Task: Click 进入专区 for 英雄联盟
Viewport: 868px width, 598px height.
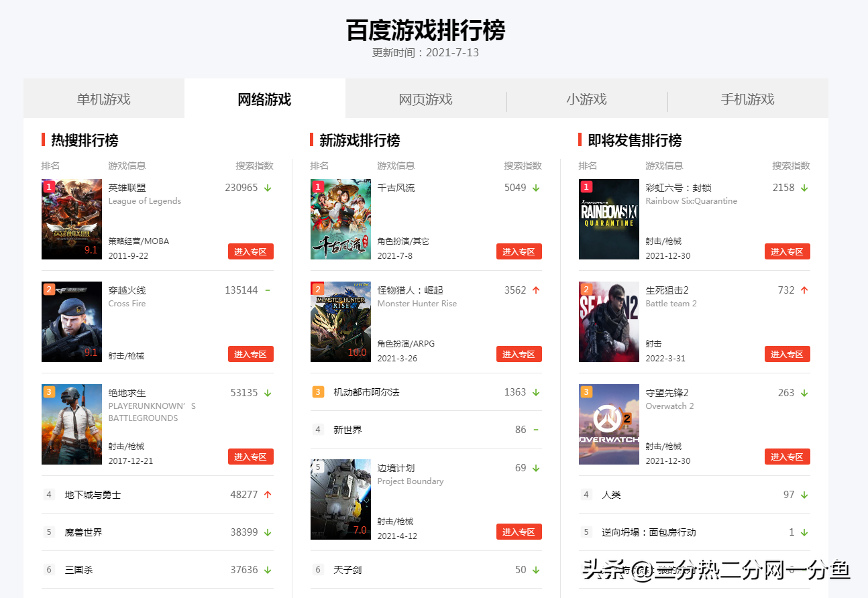Action: pos(251,251)
